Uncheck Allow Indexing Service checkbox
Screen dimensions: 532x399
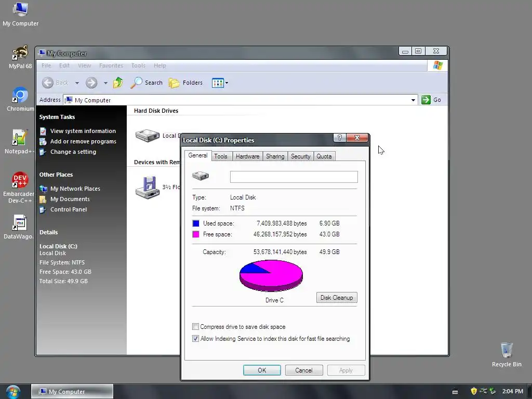point(195,339)
